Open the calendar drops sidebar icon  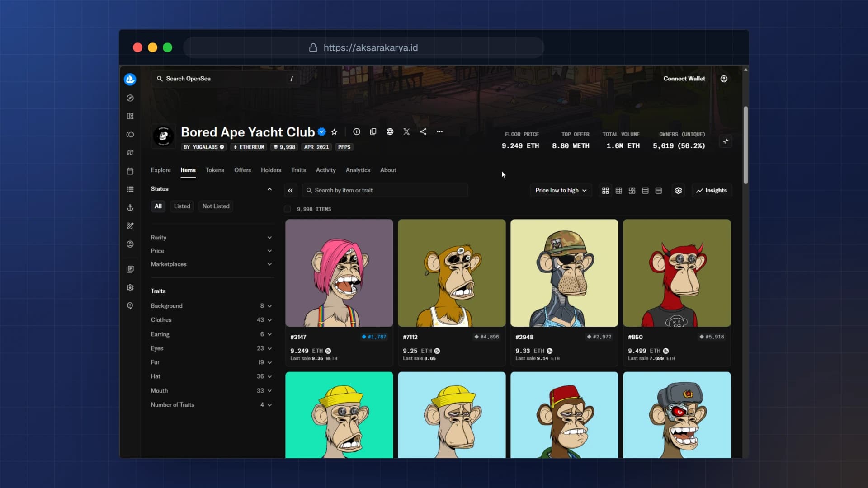pyautogui.click(x=130, y=171)
